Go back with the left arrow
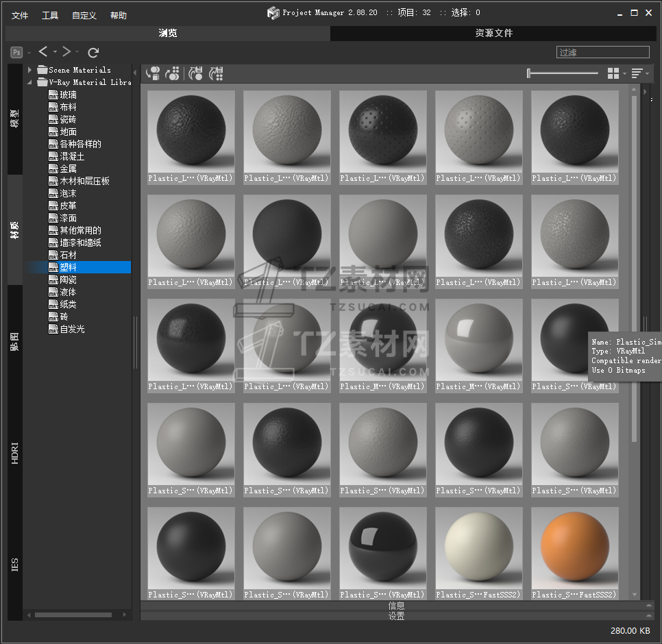 coord(43,52)
